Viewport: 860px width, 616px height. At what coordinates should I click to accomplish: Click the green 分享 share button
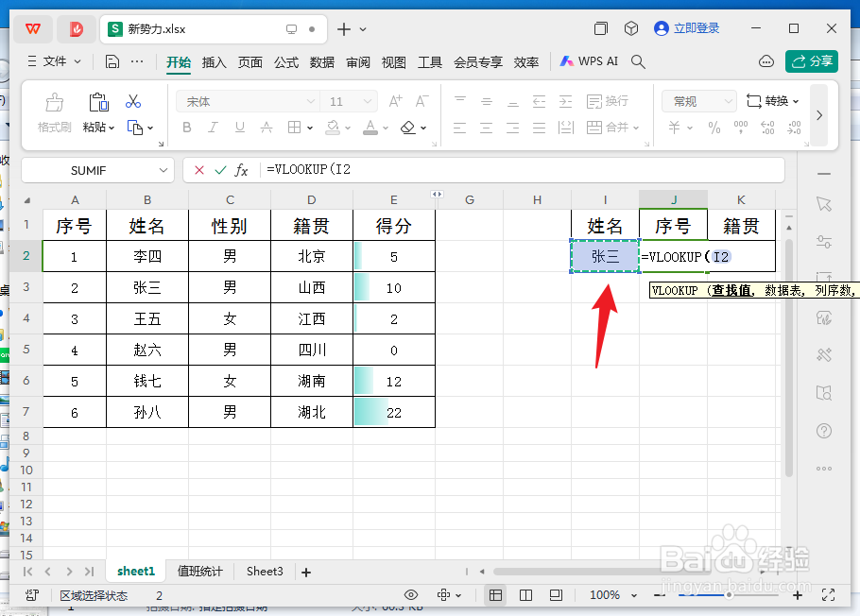coord(811,60)
